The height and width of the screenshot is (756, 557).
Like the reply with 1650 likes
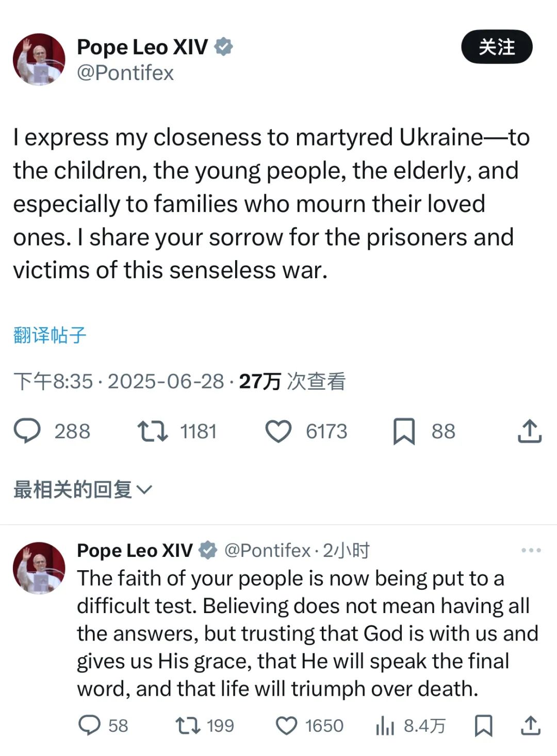coord(286,725)
